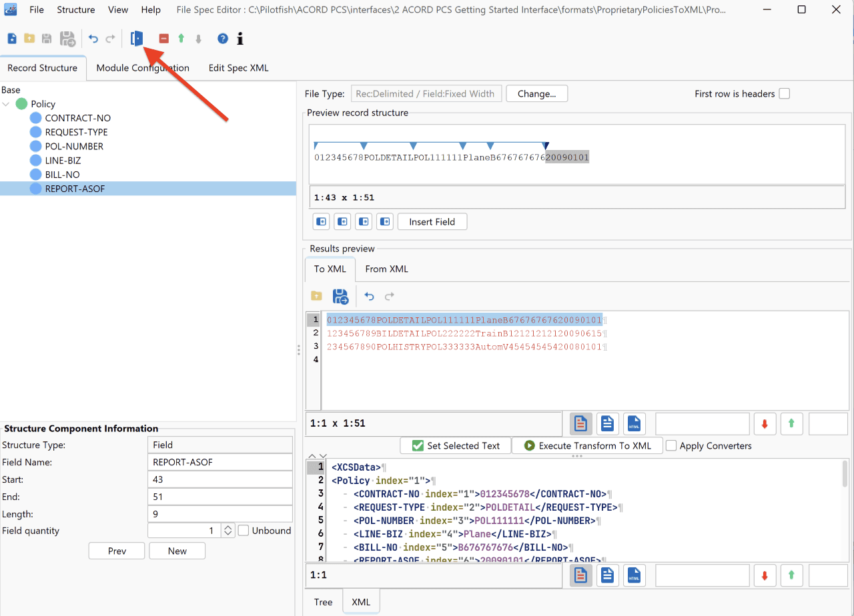This screenshot has height=616, width=854.
Task: Click the Set Selected Text button
Action: pyautogui.click(x=456, y=446)
